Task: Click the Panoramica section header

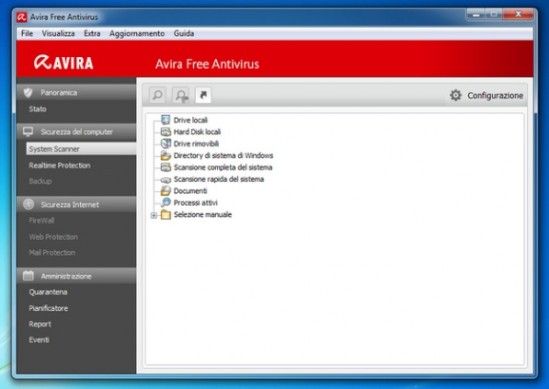Action: [x=76, y=92]
